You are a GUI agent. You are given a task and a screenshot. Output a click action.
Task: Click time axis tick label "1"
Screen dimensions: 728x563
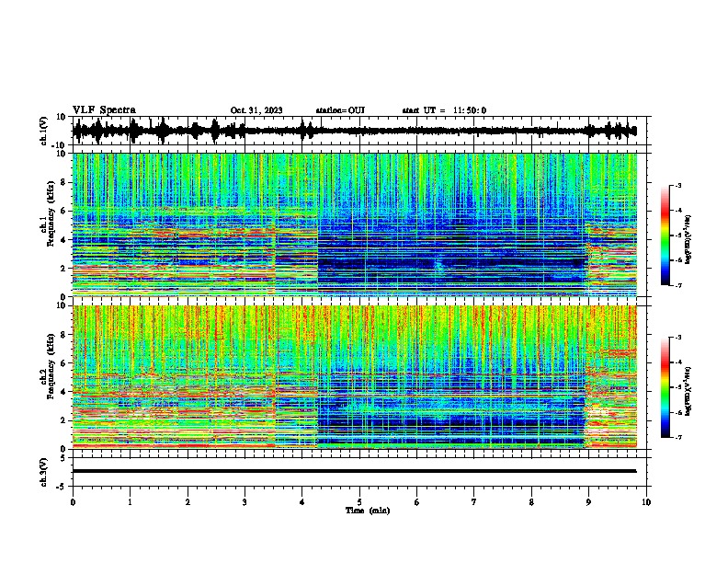tap(130, 502)
